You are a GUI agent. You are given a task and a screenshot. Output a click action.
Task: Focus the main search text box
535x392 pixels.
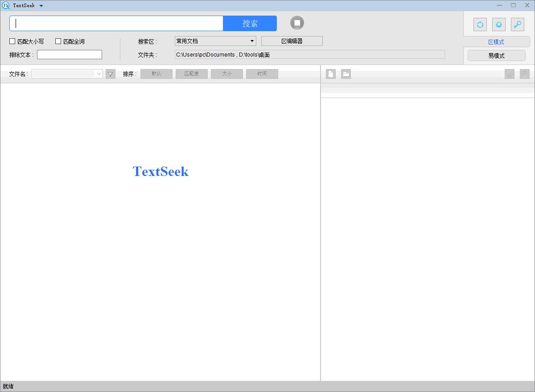tap(116, 24)
